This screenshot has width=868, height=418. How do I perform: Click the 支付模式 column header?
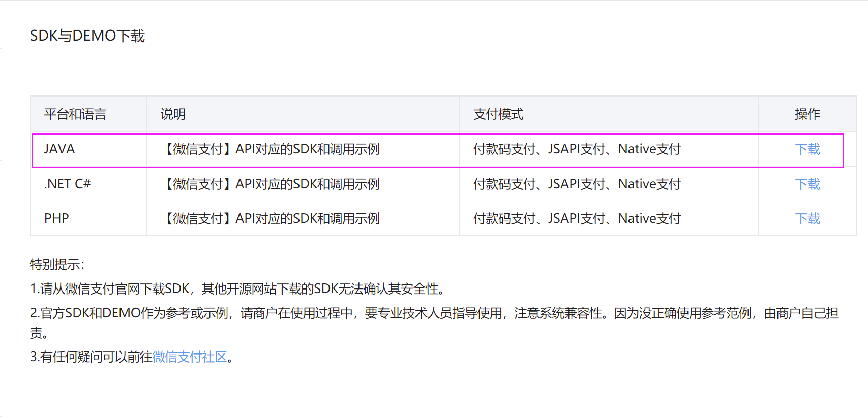coord(609,114)
